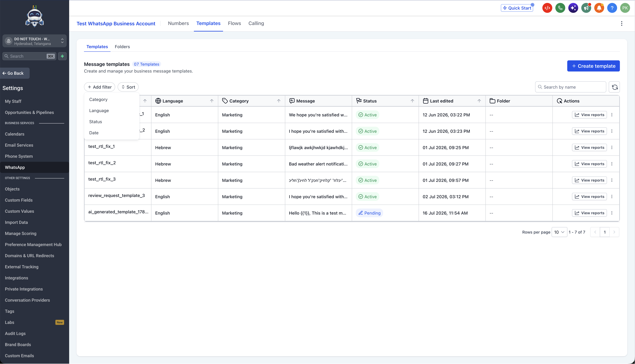
Task: Switch to the Numbers tab
Action: (178, 23)
